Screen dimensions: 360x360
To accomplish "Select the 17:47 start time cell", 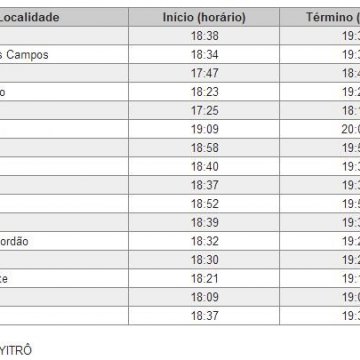I will click(204, 73).
